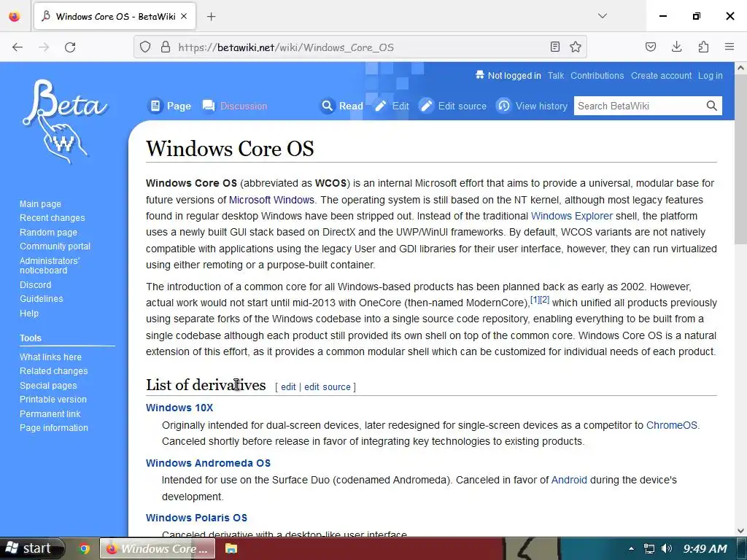The width and height of the screenshot is (747, 560).
Task: Open What links here
Action: tap(50, 357)
